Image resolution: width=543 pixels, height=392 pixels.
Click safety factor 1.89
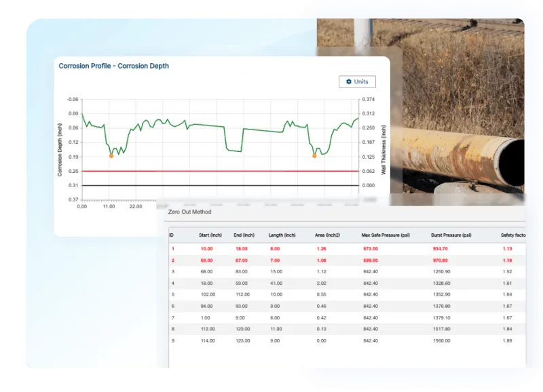tap(507, 340)
